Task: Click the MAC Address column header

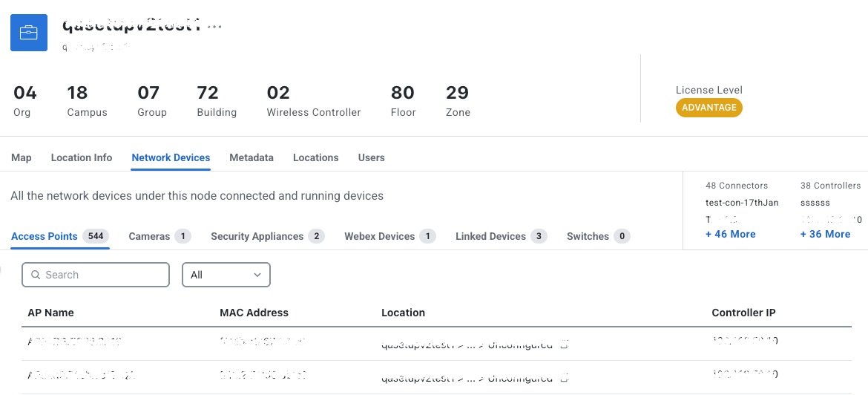Action: pos(254,313)
